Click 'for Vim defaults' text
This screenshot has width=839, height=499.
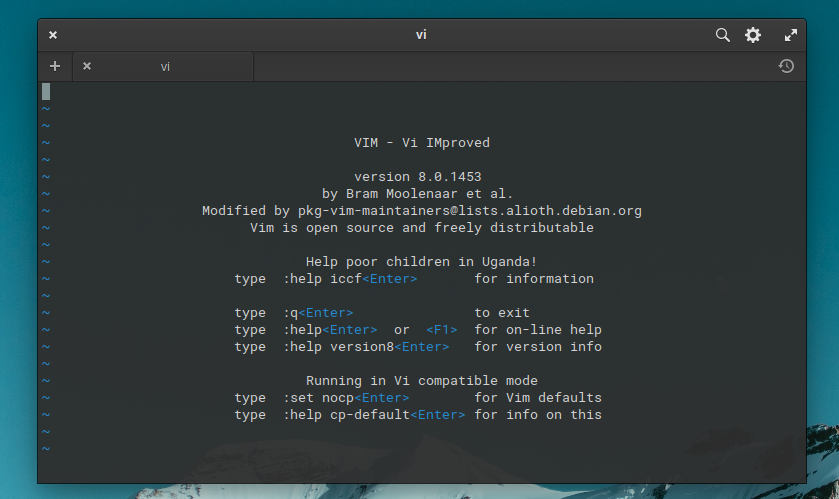538,398
